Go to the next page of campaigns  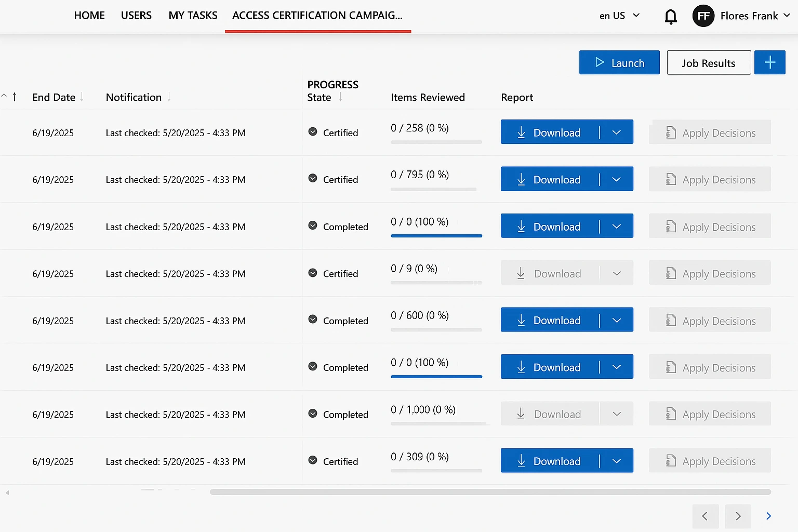(737, 516)
